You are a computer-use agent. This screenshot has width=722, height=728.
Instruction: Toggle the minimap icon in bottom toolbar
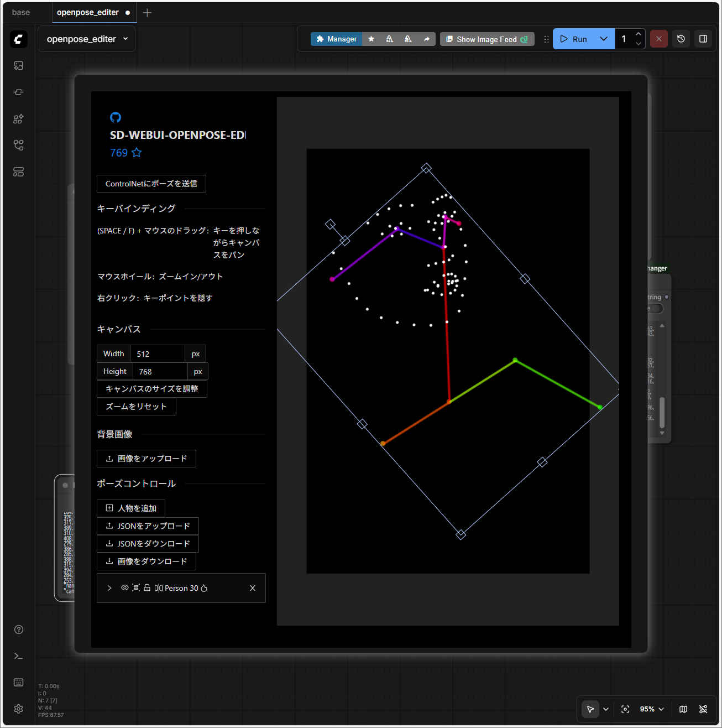(x=683, y=709)
